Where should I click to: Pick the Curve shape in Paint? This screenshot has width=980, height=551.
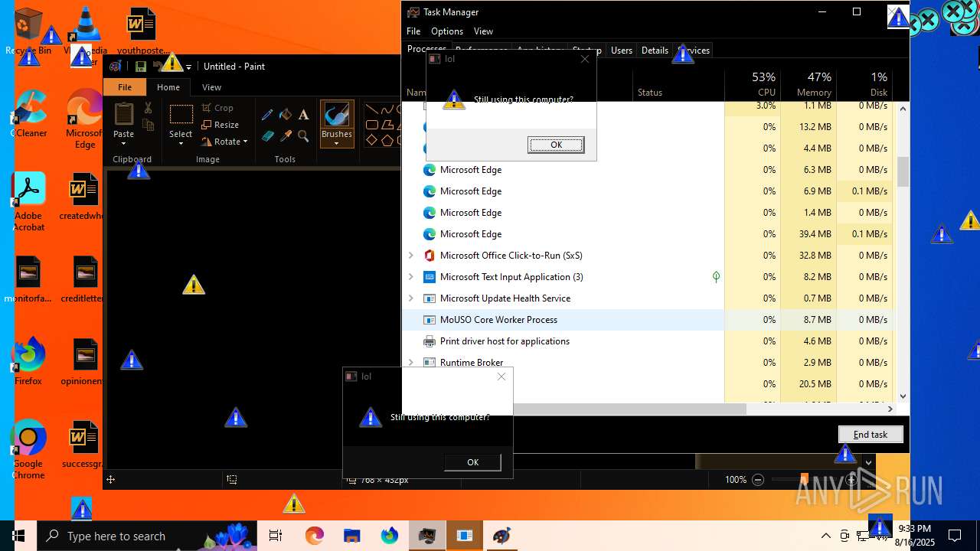click(x=388, y=109)
